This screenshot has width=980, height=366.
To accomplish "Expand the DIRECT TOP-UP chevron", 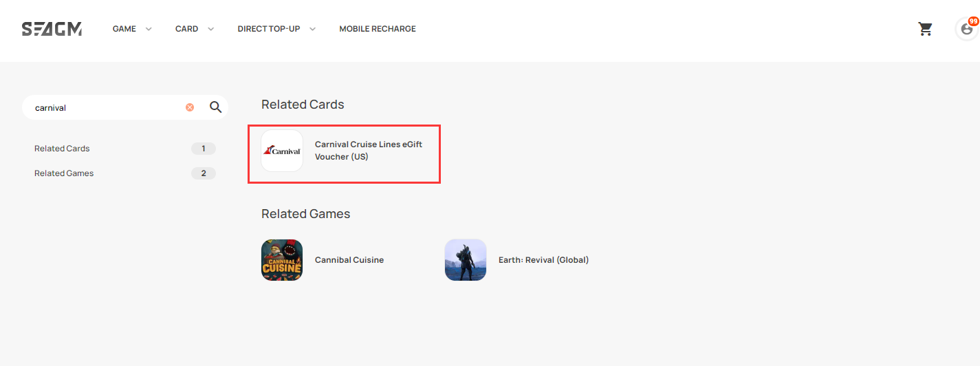I will click(x=312, y=29).
